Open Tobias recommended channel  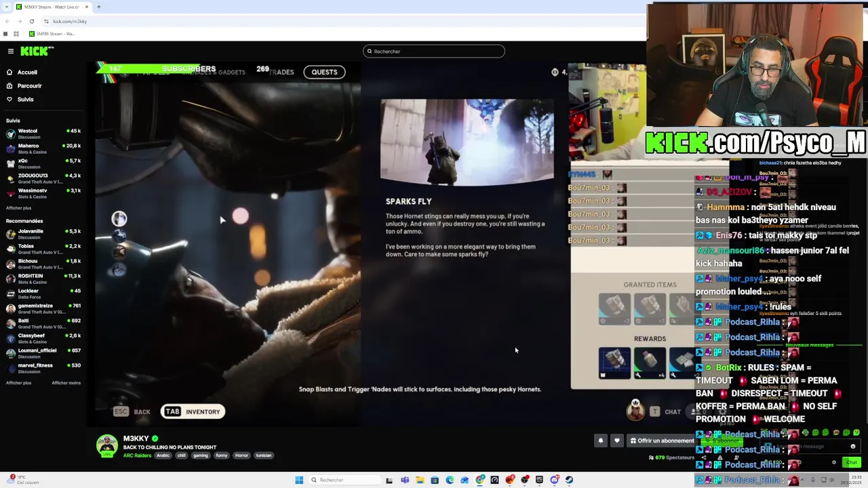43,249
